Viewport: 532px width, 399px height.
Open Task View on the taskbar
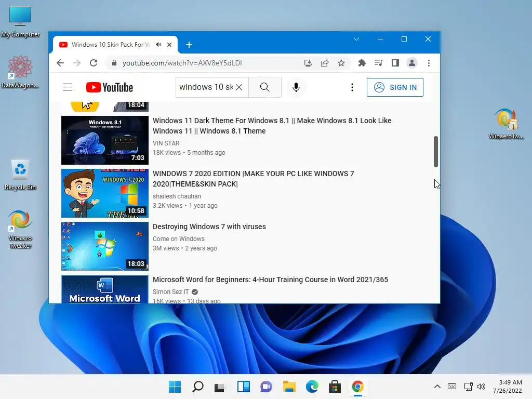point(220,387)
